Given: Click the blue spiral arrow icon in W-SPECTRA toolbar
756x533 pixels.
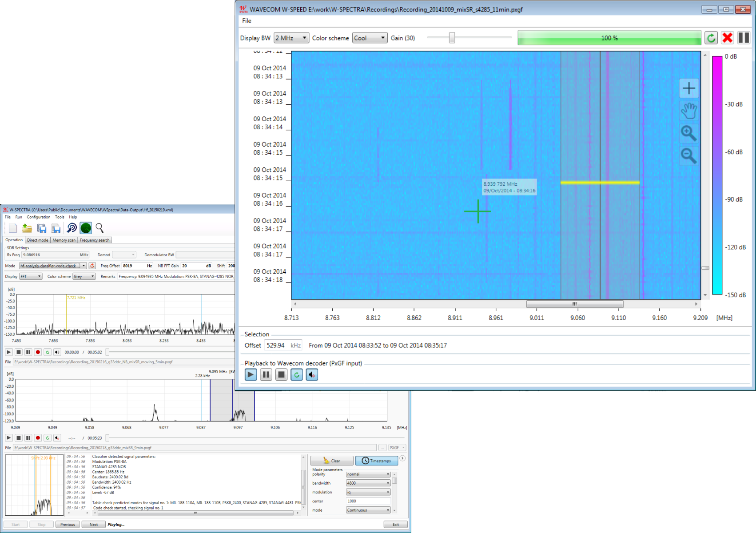Looking at the screenshot, I should pyautogui.click(x=72, y=228).
